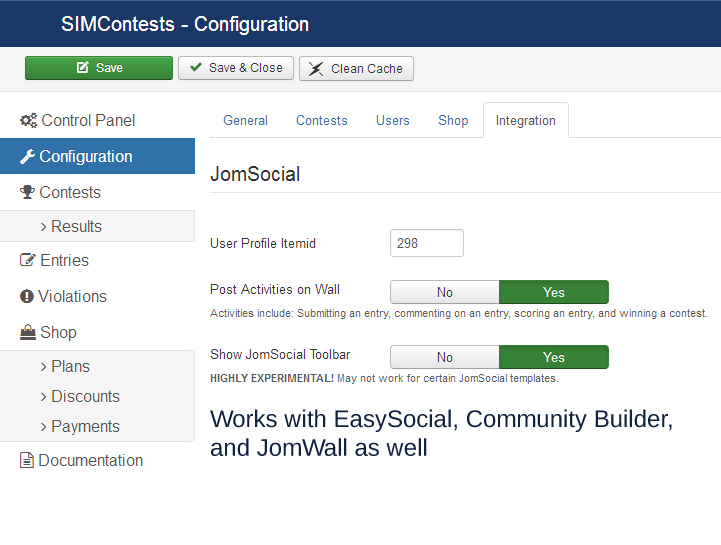The image size is (721, 545).
Task: Select the Integration tab
Action: coord(526,120)
